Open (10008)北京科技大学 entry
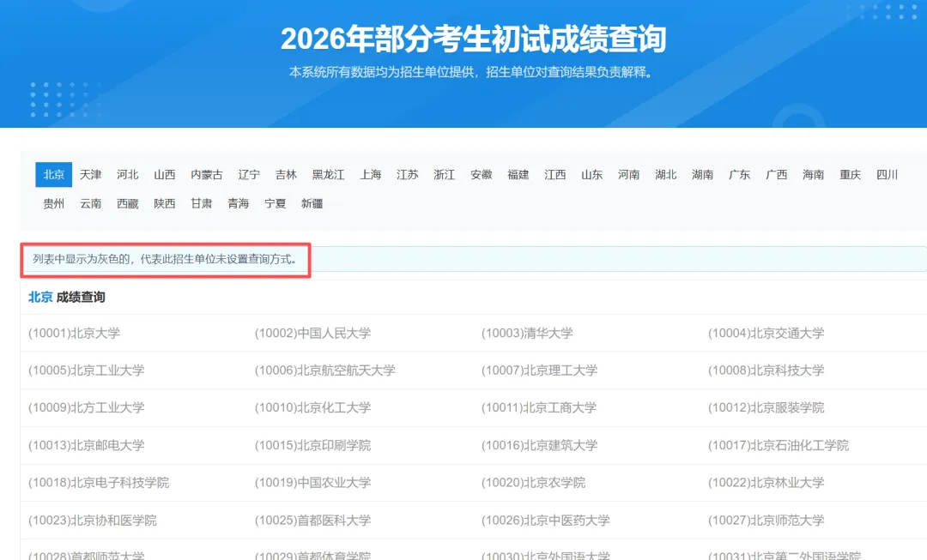 click(766, 370)
